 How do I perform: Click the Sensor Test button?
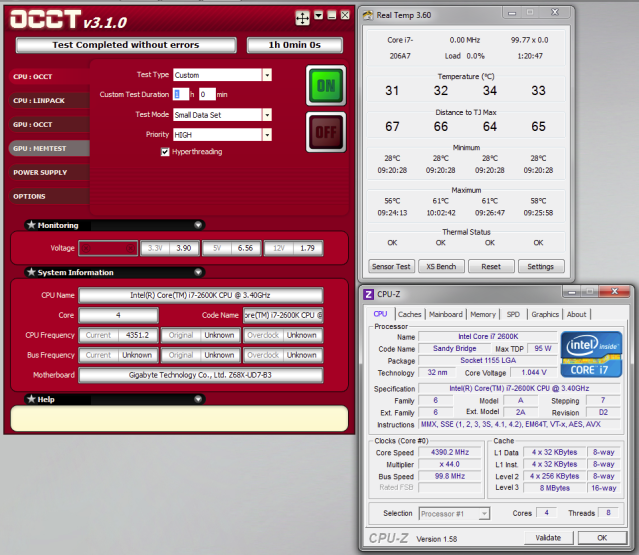pos(391,267)
